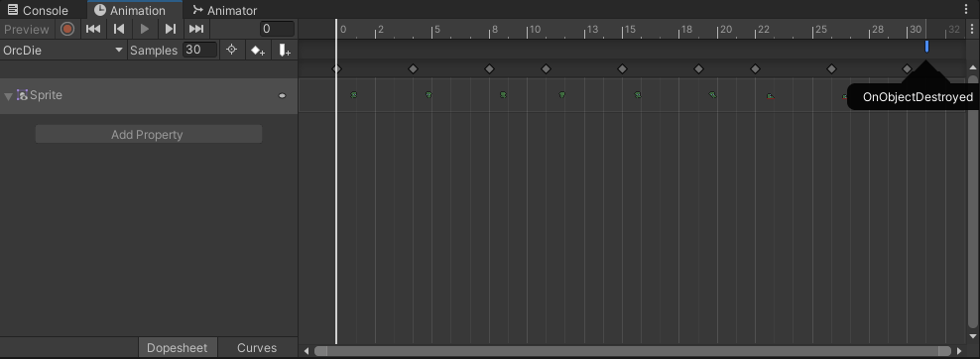Click the timeline horizontal scroll left arrow

click(306, 351)
